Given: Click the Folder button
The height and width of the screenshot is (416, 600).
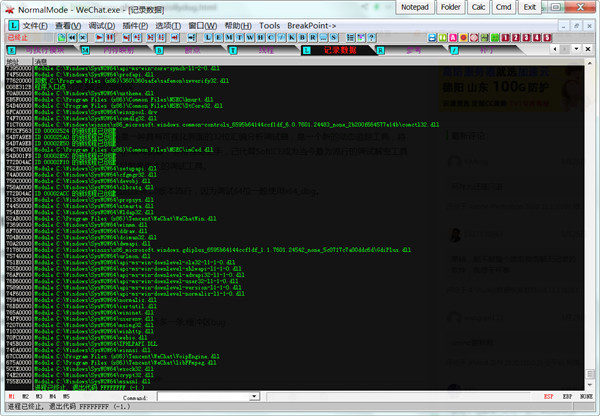Looking at the screenshot, I should click(450, 7).
